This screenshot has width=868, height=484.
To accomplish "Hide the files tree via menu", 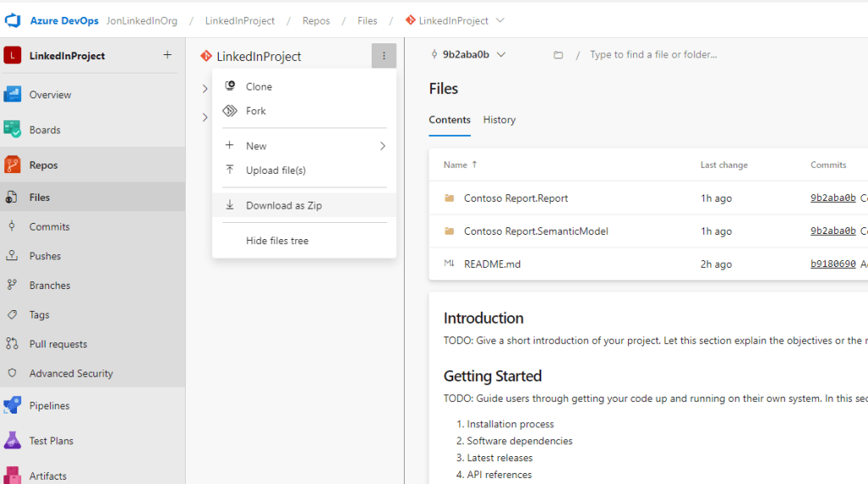I will click(277, 241).
